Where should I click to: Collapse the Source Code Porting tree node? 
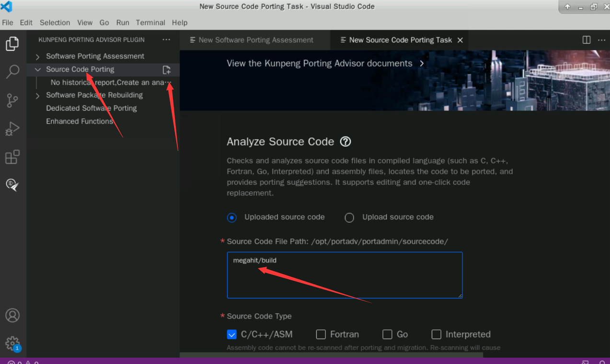pos(38,69)
